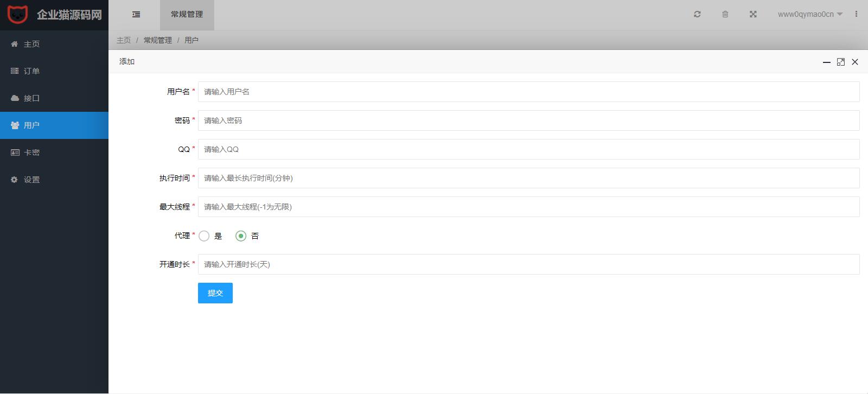868x394 pixels.
Task: Select the 否 radio for 代理
Action: pos(241,236)
